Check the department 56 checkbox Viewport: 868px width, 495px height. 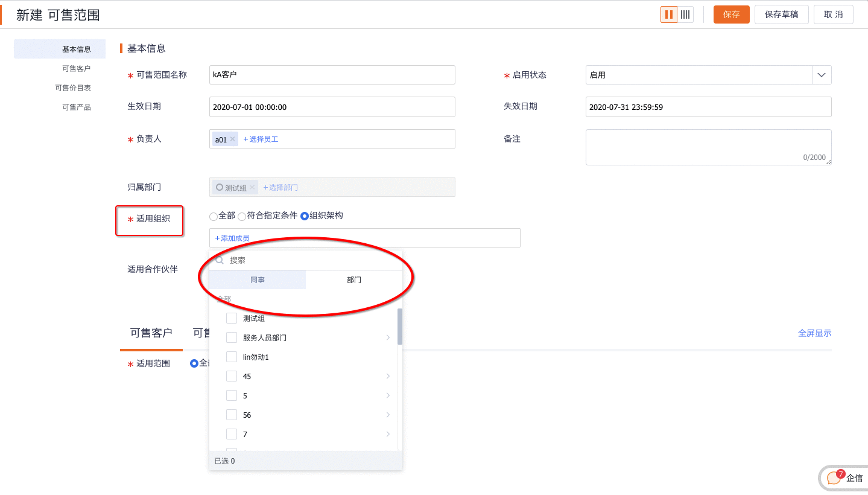[232, 415]
